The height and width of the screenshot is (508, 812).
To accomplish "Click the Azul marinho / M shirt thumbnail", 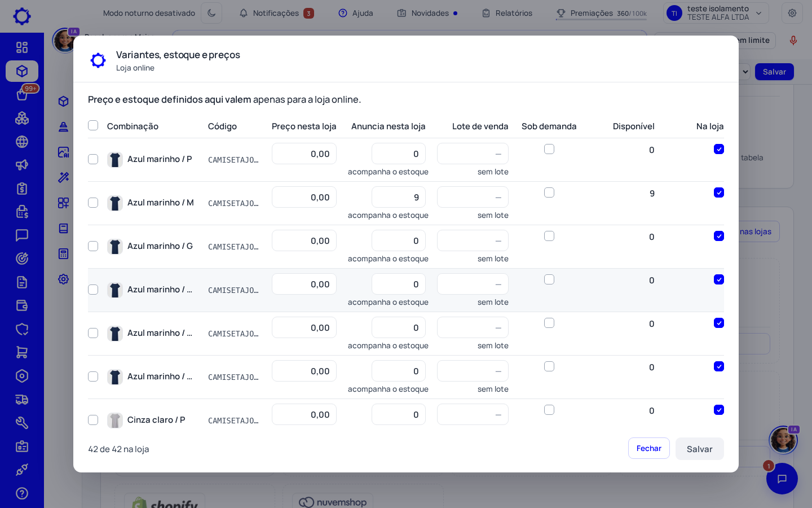I will click(x=115, y=203).
